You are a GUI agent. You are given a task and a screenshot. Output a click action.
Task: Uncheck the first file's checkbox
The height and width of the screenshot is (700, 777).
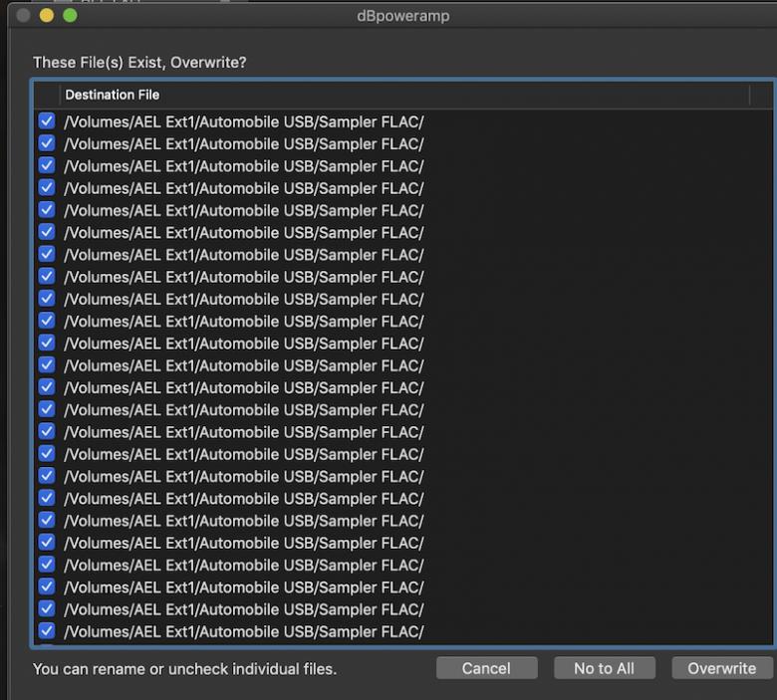point(47,121)
